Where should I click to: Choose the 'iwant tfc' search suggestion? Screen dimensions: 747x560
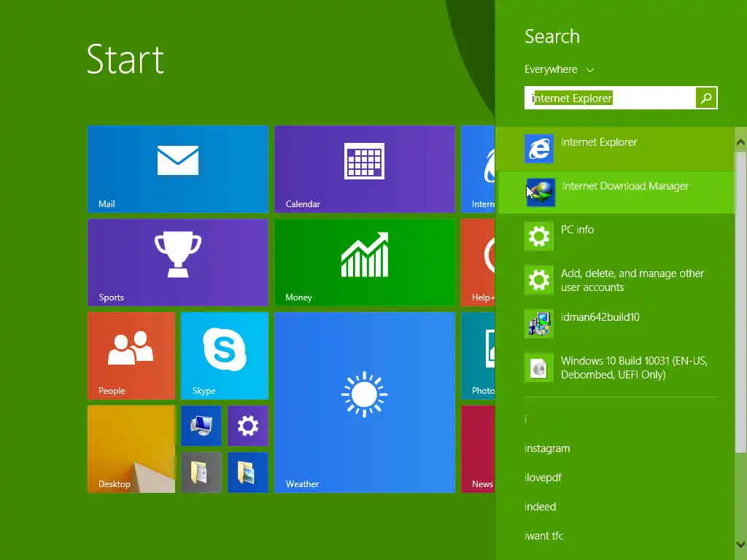(x=543, y=536)
